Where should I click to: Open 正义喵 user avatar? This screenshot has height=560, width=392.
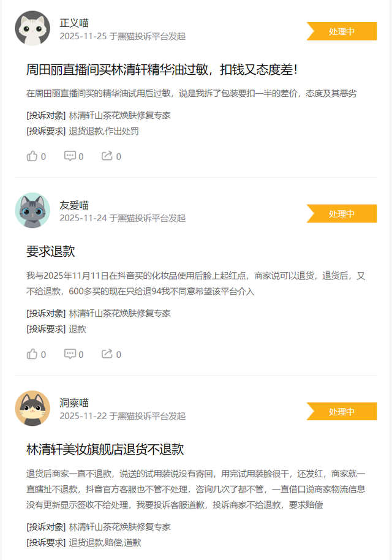[32, 28]
